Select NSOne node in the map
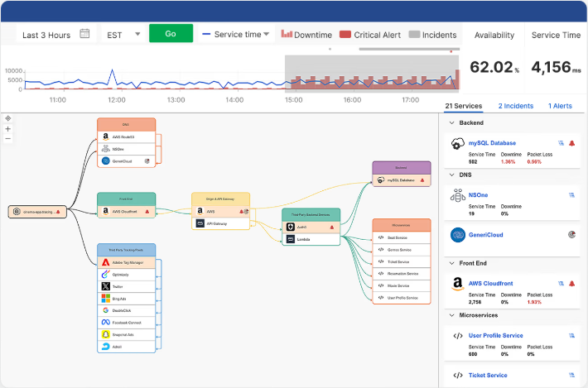The width and height of the screenshot is (588, 388). click(x=127, y=149)
